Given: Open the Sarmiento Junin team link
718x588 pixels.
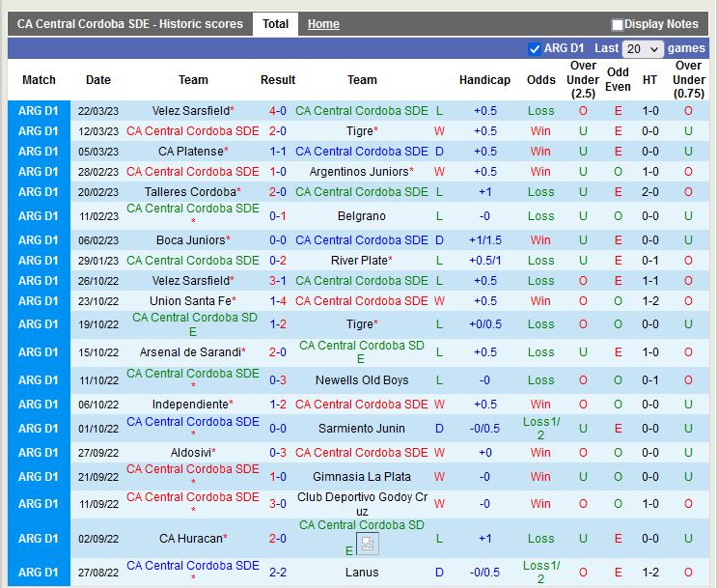Looking at the screenshot, I should click(x=362, y=429).
